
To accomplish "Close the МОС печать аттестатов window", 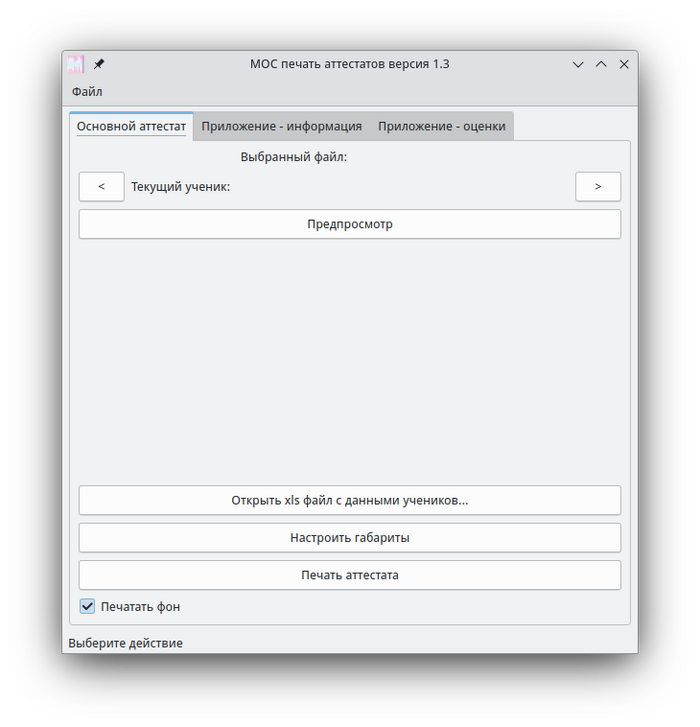I will click(624, 64).
